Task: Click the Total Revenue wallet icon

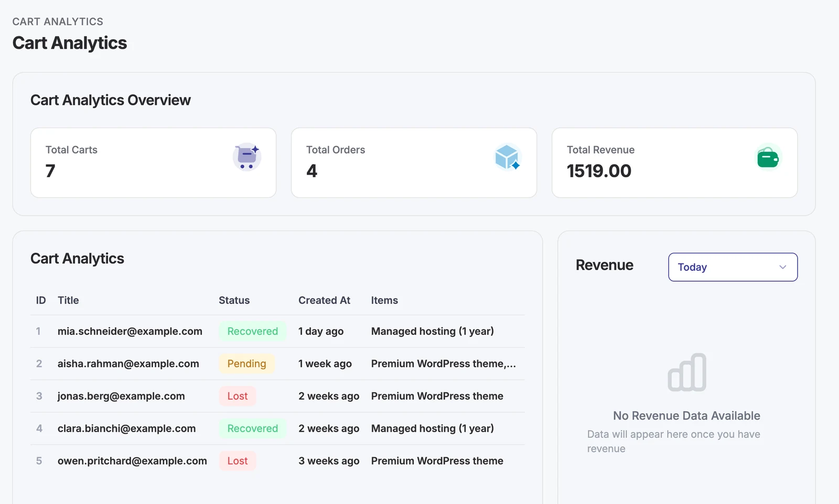Action: tap(768, 157)
